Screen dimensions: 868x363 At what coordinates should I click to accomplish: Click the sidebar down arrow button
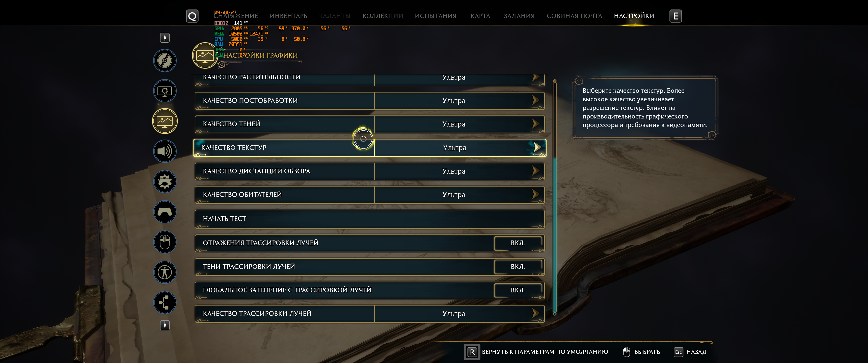[x=165, y=325]
